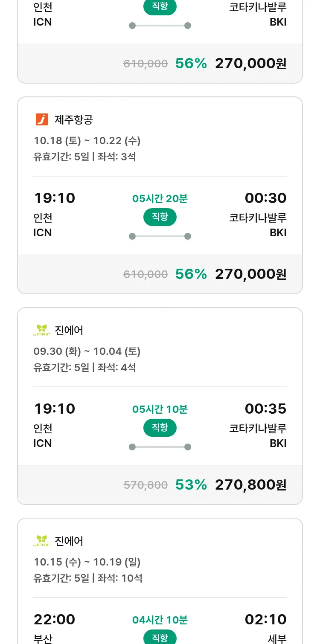Tap the 00:30 arrival time at 코타키나발루
Screen dimensions: 320x644
265,198
